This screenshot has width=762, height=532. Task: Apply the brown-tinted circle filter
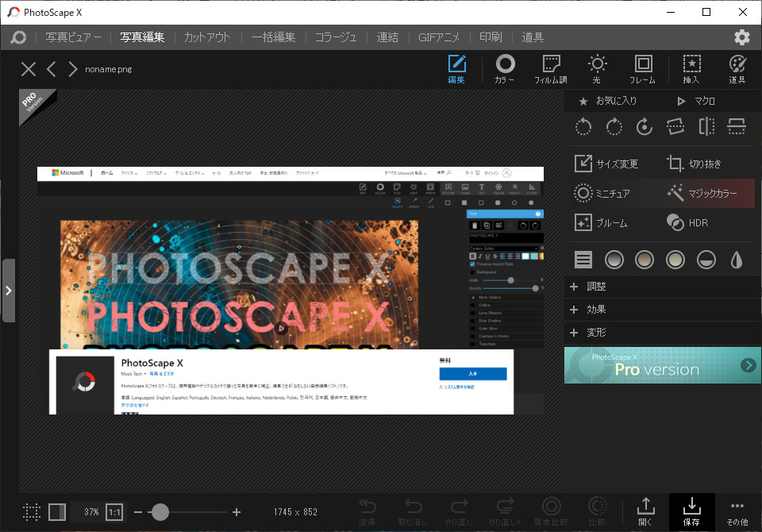645,260
